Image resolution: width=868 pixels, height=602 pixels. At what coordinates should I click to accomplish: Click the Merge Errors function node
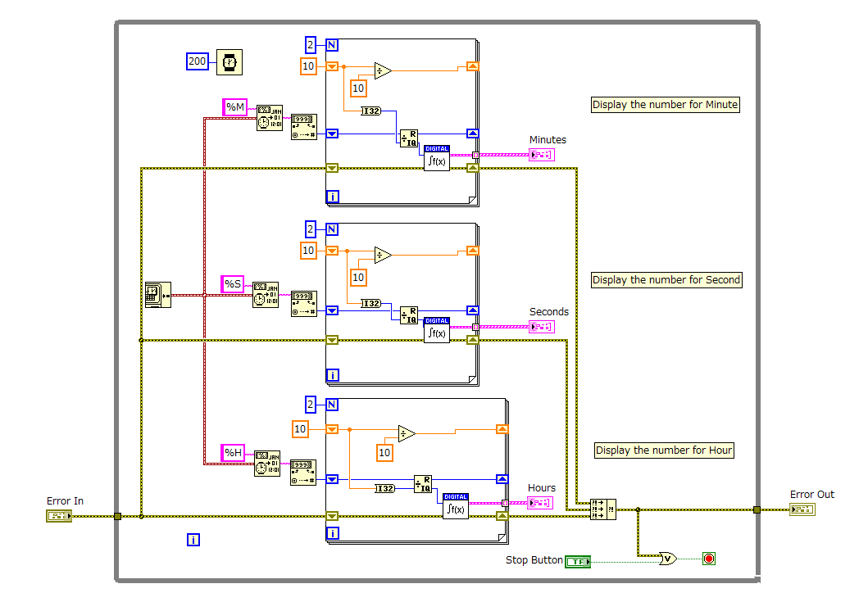(x=604, y=508)
